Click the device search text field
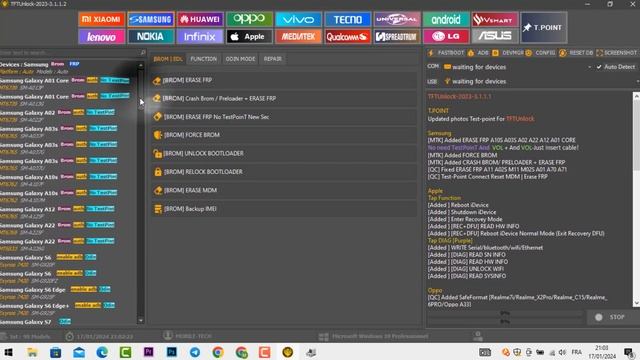This screenshot has width=640, height=360. 69,53
